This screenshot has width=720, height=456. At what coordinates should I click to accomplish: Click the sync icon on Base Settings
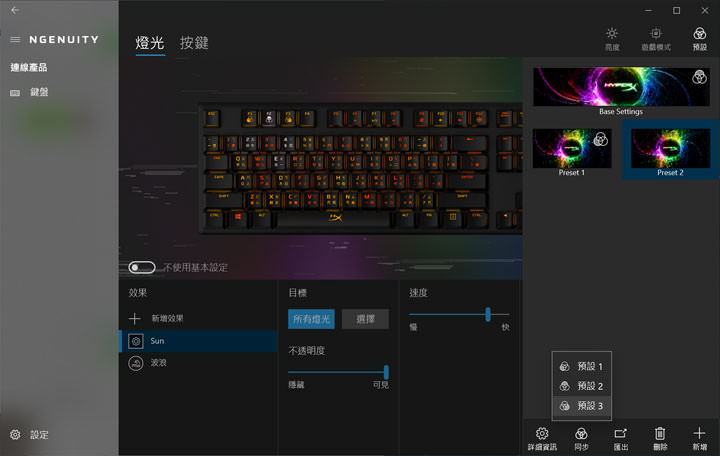[x=699, y=77]
